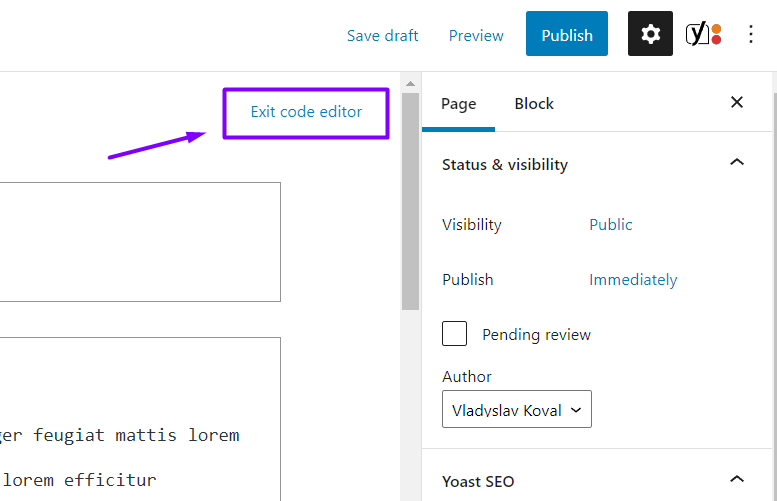Click the 'Author' label
The image size is (777, 501).
pos(467,377)
